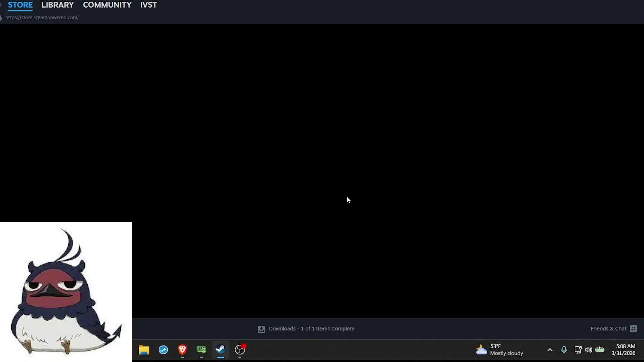Switch to Steam via taskbar icon
The image size is (644, 362).
tap(220, 350)
